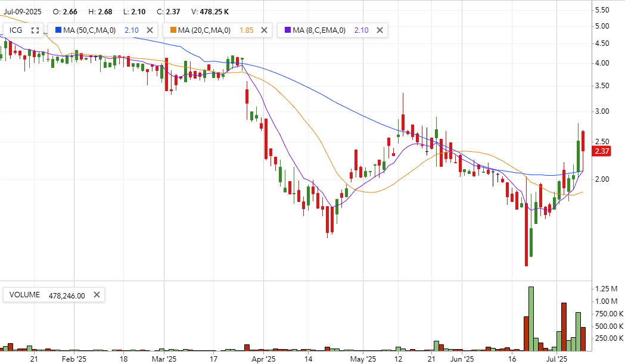Click the open price O: 2.66
This screenshot has height=364, width=625.
[x=65, y=12]
